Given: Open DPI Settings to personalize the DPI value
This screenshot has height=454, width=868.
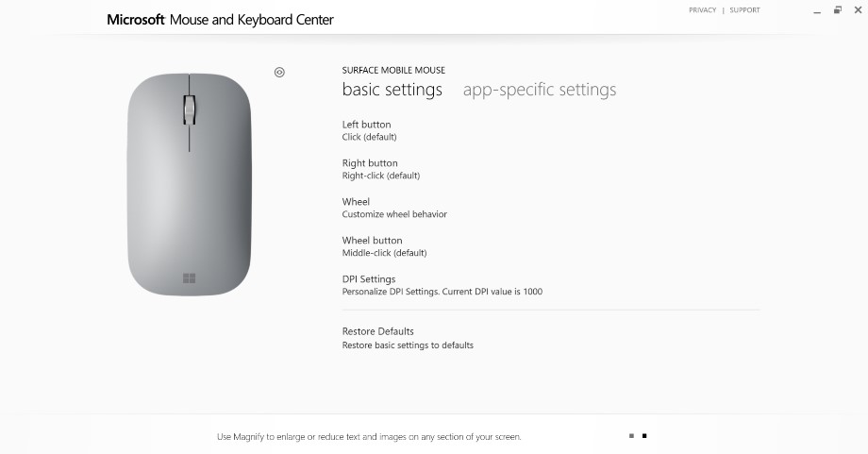Looking at the screenshot, I should tap(442, 285).
